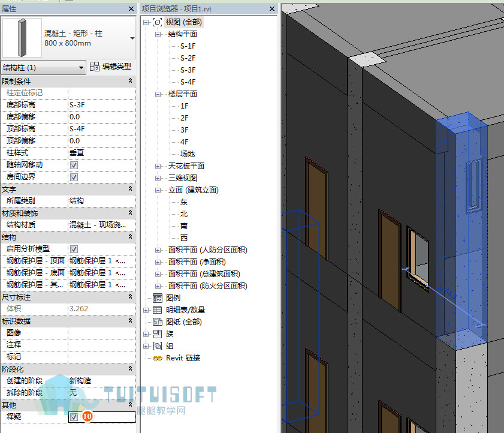Collapse the 立面 (建筑立面) node
The image size is (504, 433).
[158, 191]
